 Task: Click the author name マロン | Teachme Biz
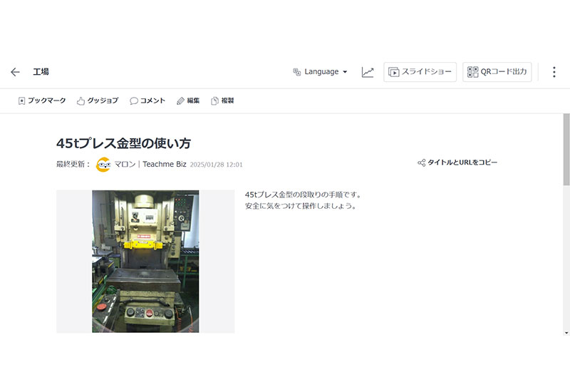(x=150, y=164)
